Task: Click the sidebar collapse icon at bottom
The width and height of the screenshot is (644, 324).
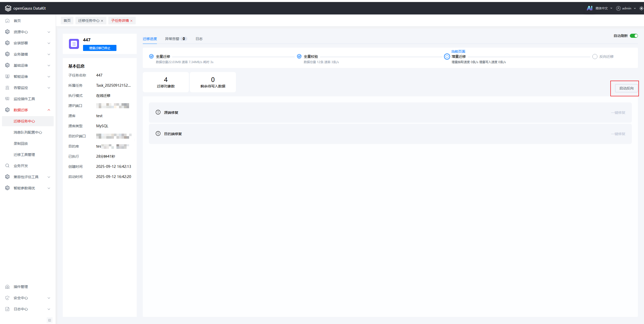Action: pyautogui.click(x=50, y=320)
